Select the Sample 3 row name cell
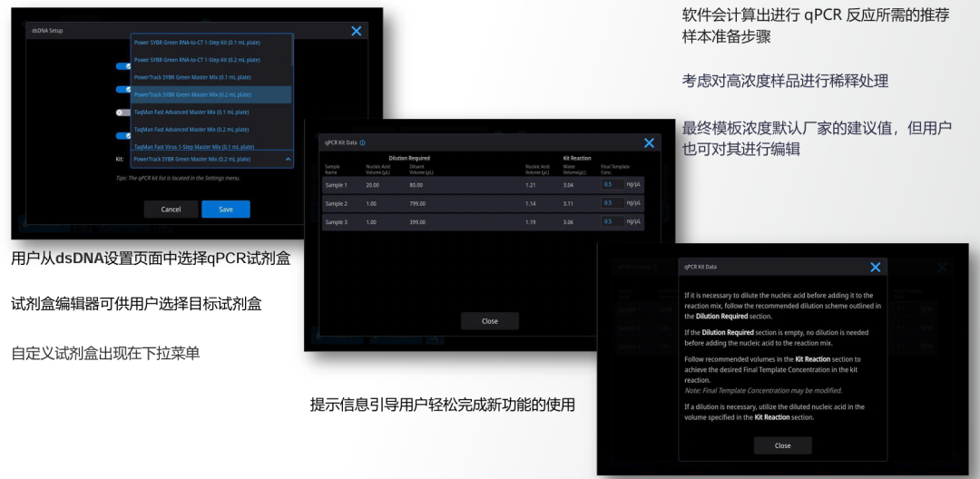This screenshot has width=980, height=479. [x=337, y=222]
